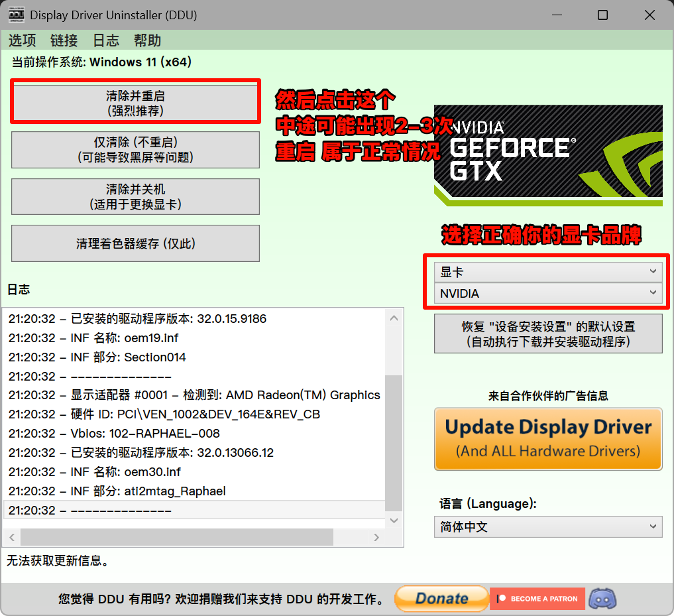
Task: Open the 帮助 menu
Action: pyautogui.click(x=147, y=40)
